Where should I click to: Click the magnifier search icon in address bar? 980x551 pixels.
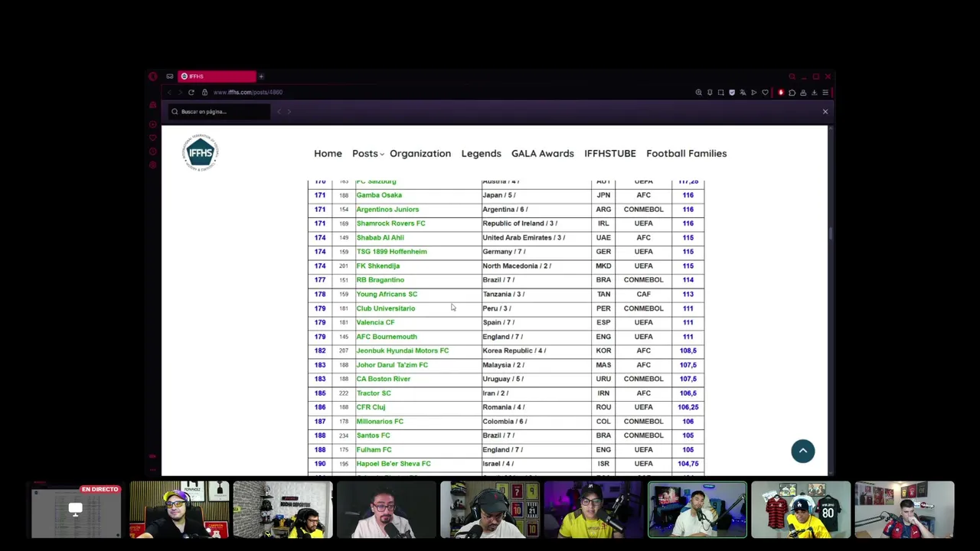pos(698,93)
